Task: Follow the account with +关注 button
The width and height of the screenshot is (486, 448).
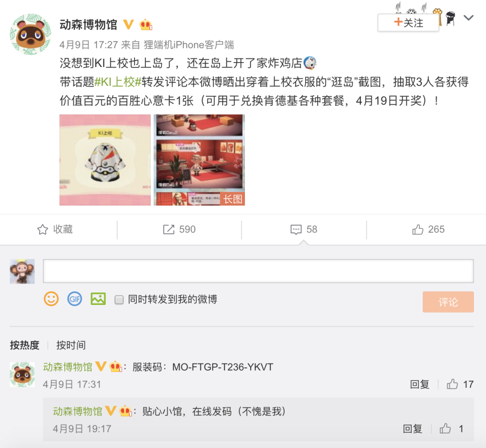Action: coord(408,22)
